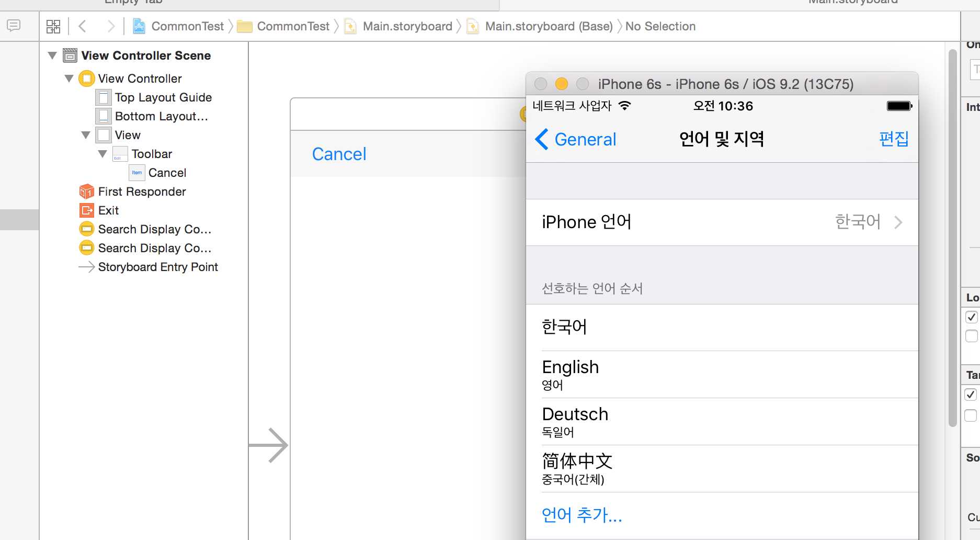Toggle the unchecked checkbox under Ta section

[971, 415]
